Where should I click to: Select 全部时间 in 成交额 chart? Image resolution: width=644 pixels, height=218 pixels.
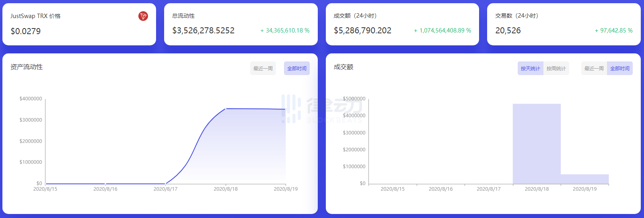[620, 68]
